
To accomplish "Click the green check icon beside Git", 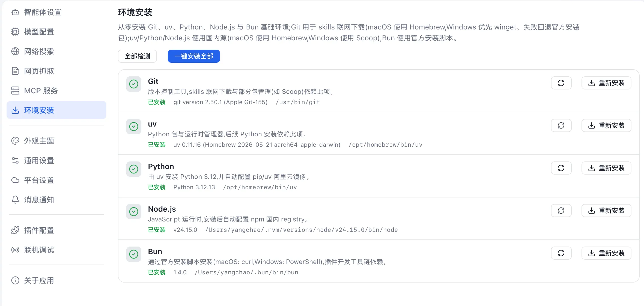I will tap(134, 84).
